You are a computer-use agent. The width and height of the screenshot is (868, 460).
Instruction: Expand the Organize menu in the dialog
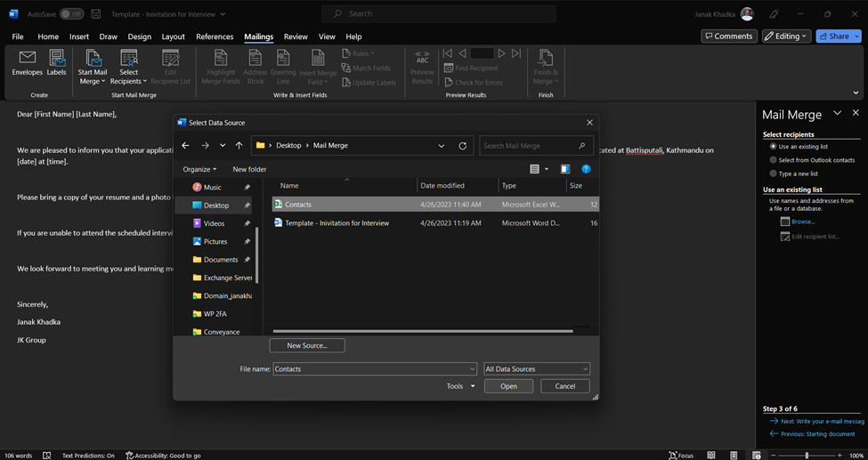199,169
